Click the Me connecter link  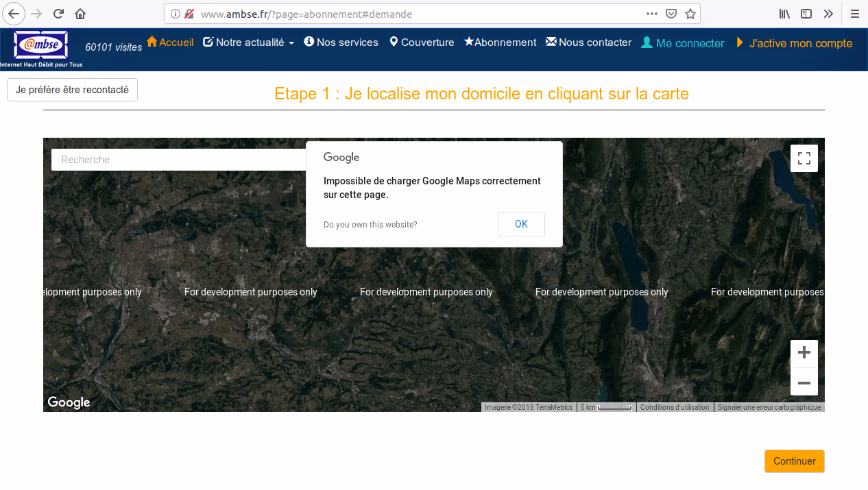point(682,43)
